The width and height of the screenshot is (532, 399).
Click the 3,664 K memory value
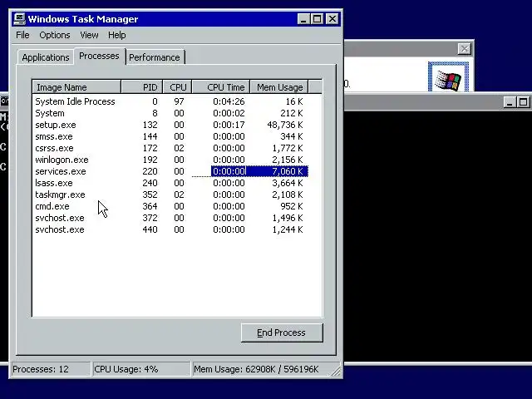pyautogui.click(x=288, y=183)
